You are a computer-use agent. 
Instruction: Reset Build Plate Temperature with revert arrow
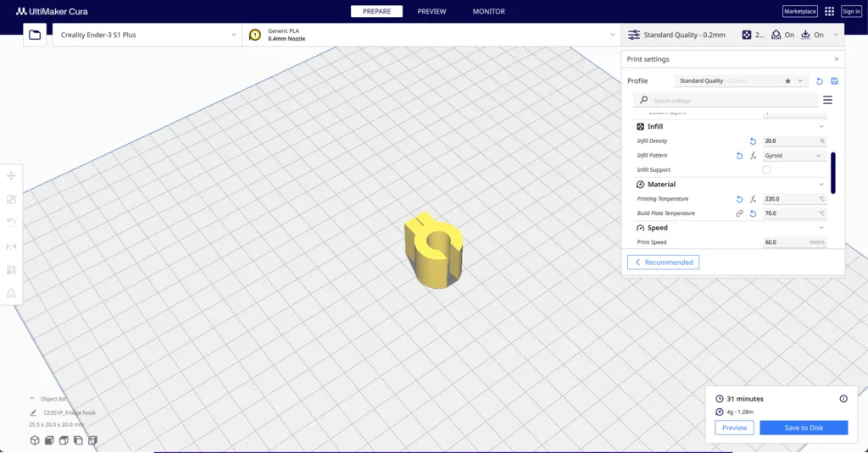753,213
